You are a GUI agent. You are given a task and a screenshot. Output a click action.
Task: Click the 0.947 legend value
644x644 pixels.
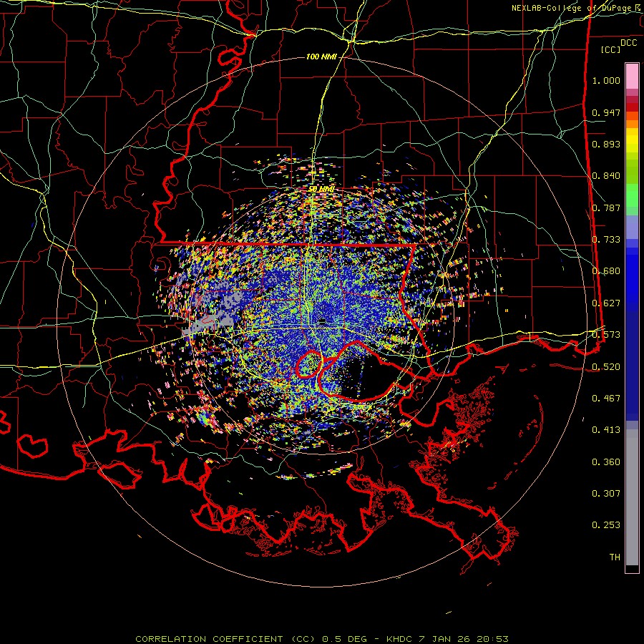click(x=606, y=112)
